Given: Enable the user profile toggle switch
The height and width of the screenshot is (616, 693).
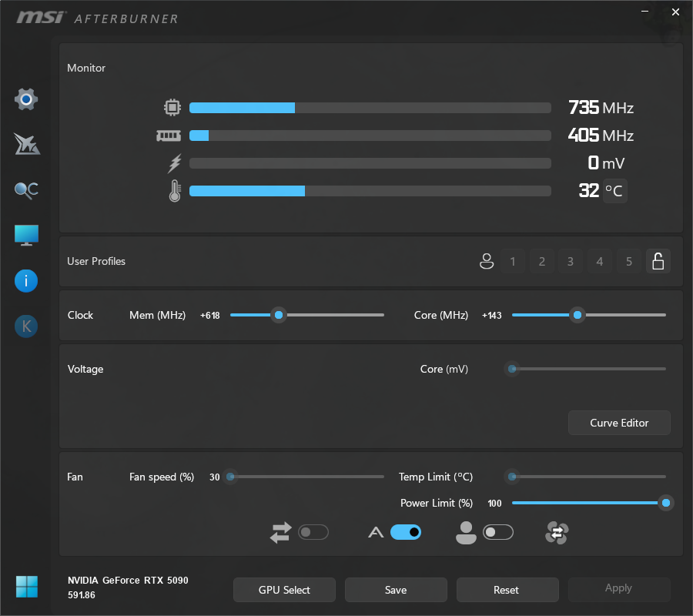Looking at the screenshot, I should (498, 532).
